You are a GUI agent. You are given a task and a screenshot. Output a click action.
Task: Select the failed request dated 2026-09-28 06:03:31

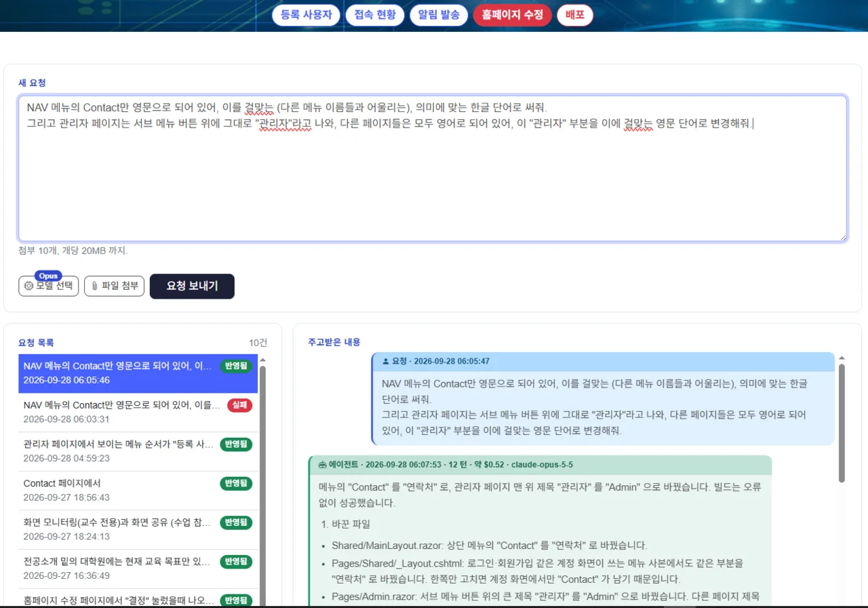138,413
